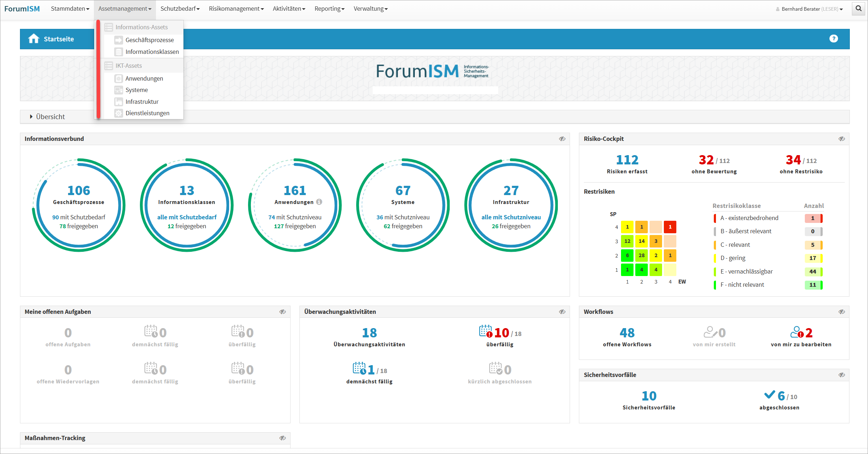Open the Risikomanagement dropdown menu
This screenshot has height=454, width=868.
click(x=236, y=9)
